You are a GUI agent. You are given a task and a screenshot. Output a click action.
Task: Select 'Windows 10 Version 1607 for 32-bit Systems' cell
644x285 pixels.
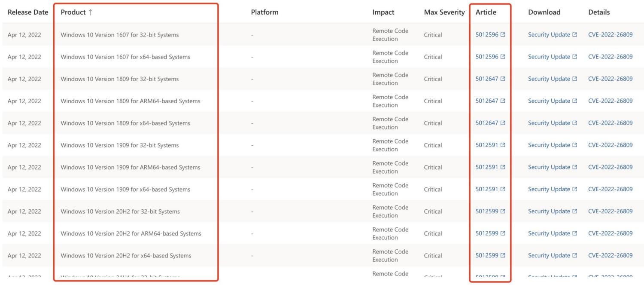120,35
